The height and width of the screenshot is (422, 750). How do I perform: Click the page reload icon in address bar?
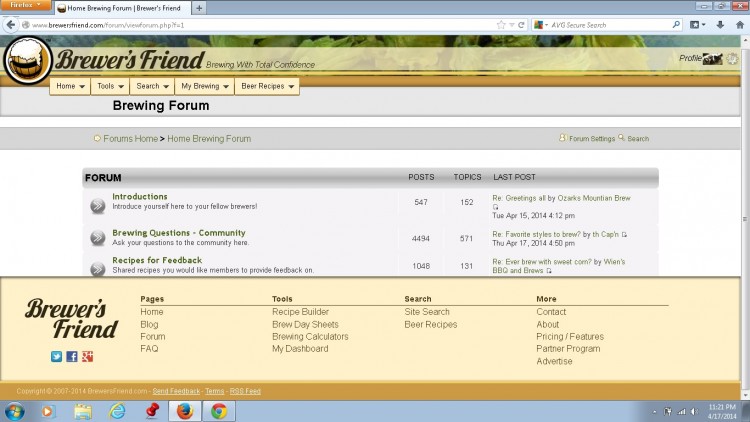coord(521,25)
